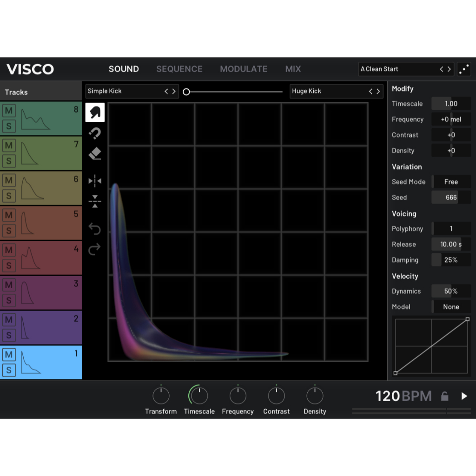Go to next Huge Kick sound
Image resolution: width=476 pixels, height=476 pixels.
tap(378, 92)
